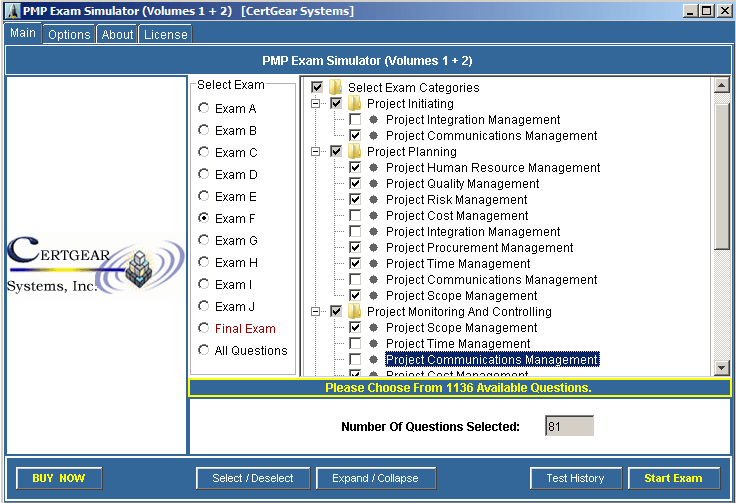Check Project Time Management under Monitoring And Controlling
Viewport: 736px width, 503px height.
(355, 343)
